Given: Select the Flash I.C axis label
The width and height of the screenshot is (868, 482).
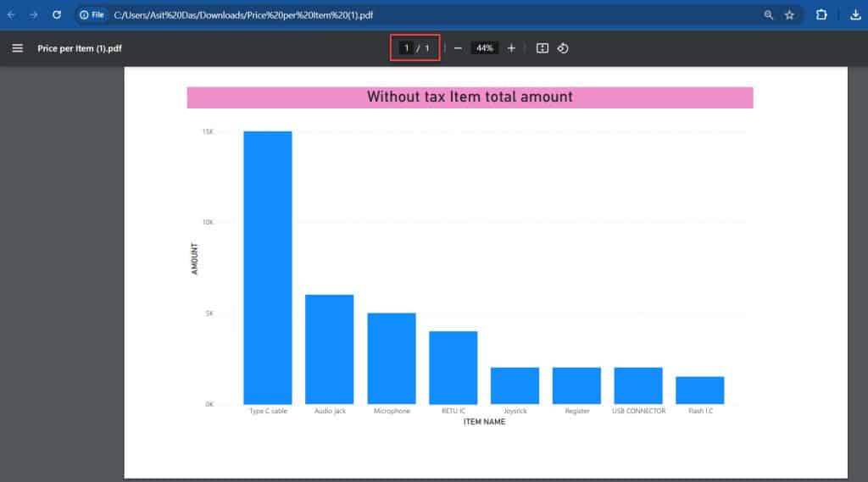Looking at the screenshot, I should pos(701,411).
